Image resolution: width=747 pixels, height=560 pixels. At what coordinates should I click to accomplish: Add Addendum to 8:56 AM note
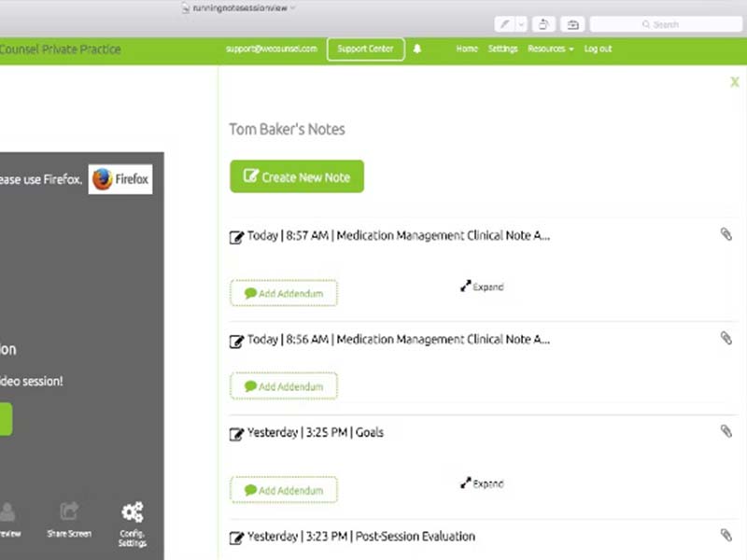[x=284, y=386]
